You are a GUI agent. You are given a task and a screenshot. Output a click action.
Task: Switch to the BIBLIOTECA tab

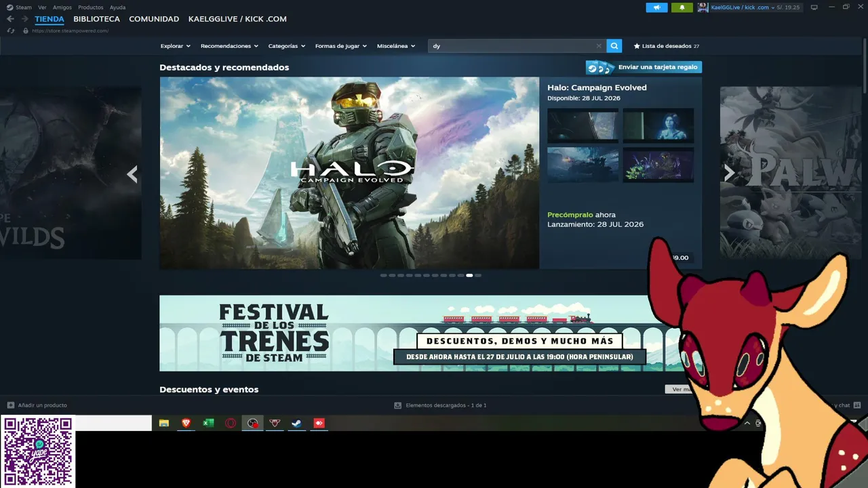97,19
